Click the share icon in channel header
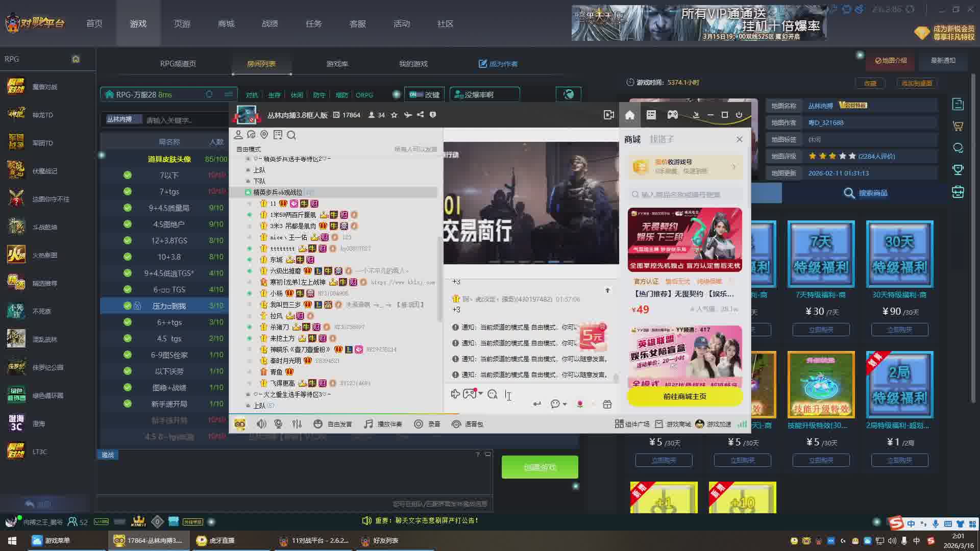 pyautogui.click(x=420, y=115)
